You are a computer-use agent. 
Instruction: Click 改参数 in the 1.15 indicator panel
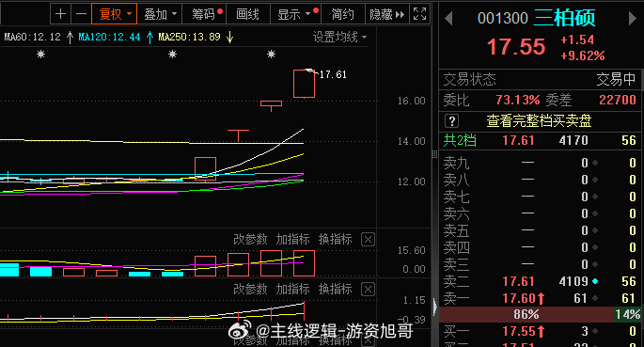point(250,289)
